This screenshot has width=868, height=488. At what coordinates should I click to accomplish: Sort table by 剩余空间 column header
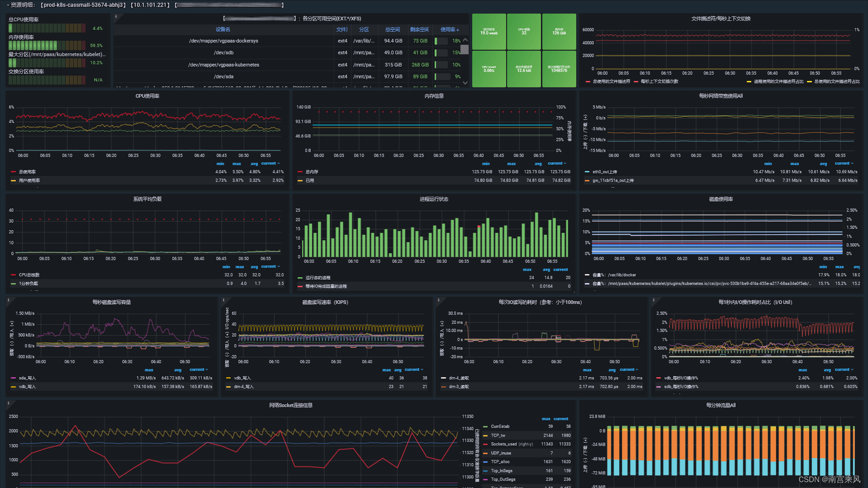point(419,29)
